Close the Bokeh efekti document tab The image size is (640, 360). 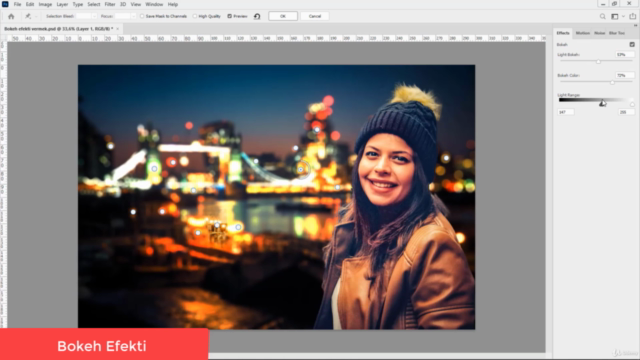pyautogui.click(x=118, y=29)
